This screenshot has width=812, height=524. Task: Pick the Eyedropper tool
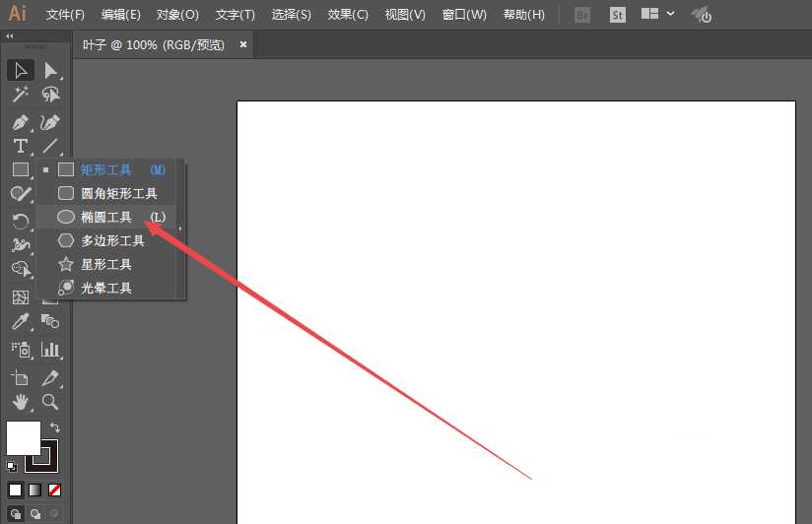point(20,322)
